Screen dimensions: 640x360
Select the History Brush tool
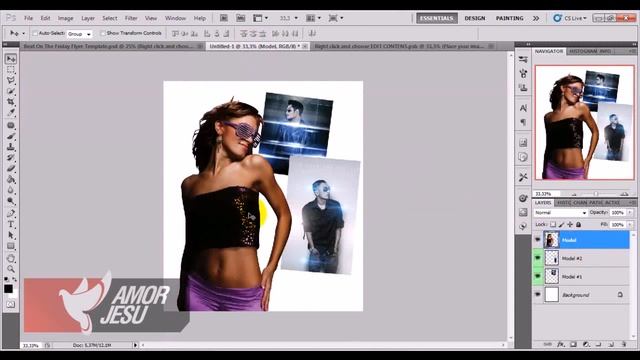(11, 158)
